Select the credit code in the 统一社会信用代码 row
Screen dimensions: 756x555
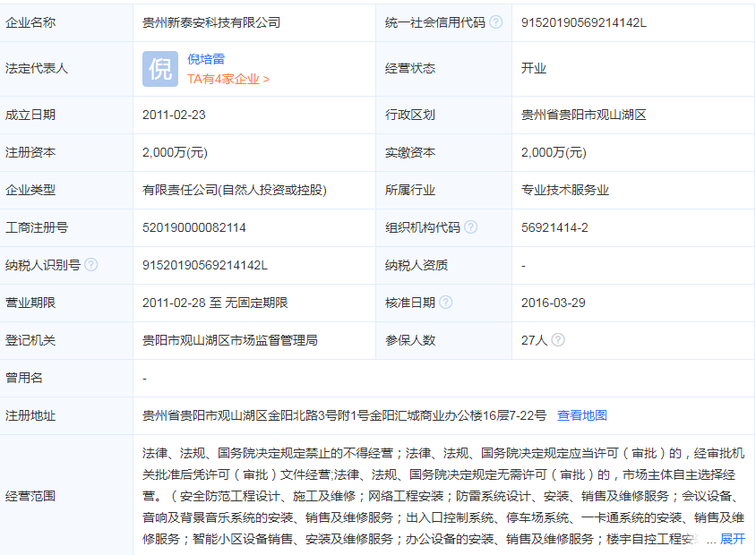click(583, 22)
